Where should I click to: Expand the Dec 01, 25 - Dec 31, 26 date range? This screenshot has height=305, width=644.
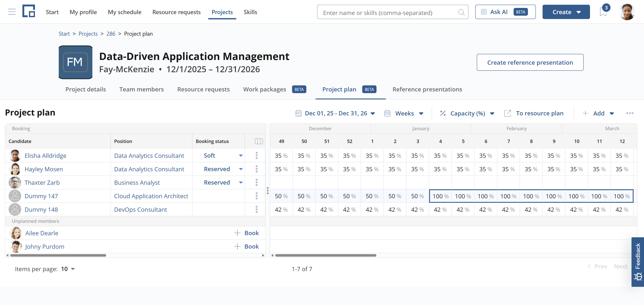coord(335,113)
